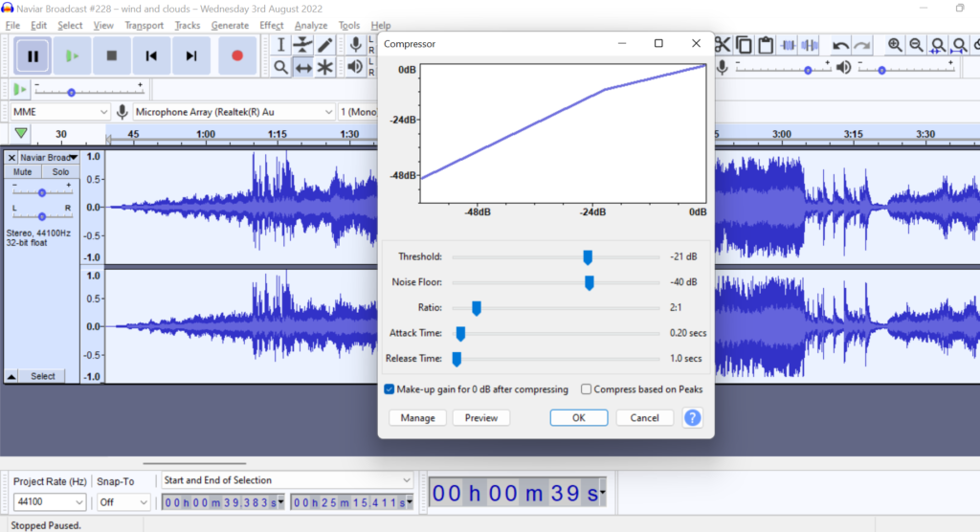Open the Effect menu
980x532 pixels.
(271, 25)
